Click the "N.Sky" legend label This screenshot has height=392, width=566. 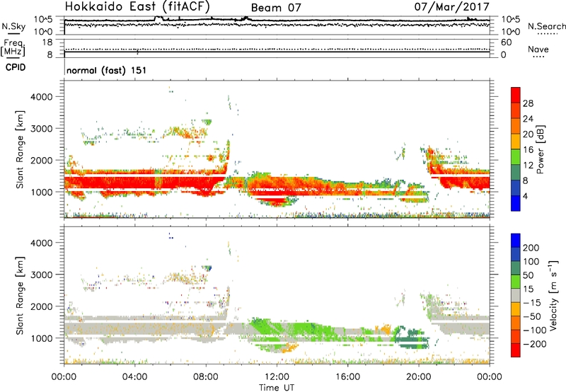(x=13, y=26)
